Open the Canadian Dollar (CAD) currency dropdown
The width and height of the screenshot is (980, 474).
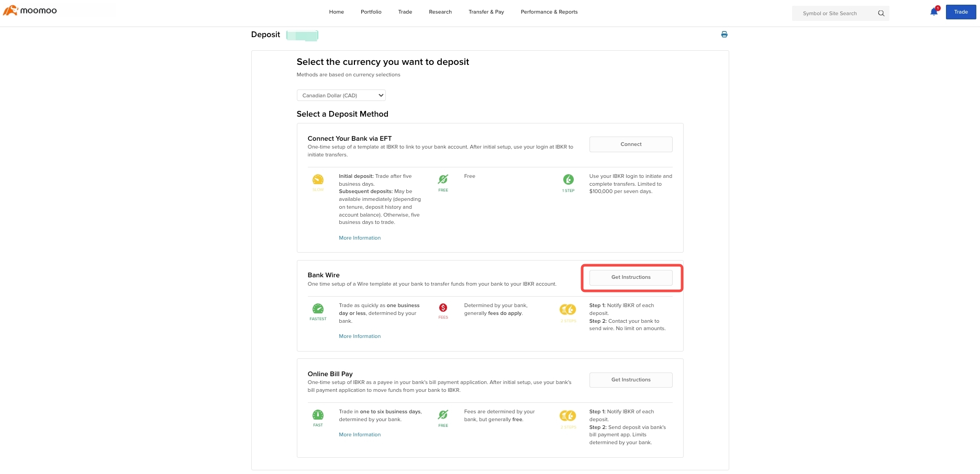tap(341, 95)
